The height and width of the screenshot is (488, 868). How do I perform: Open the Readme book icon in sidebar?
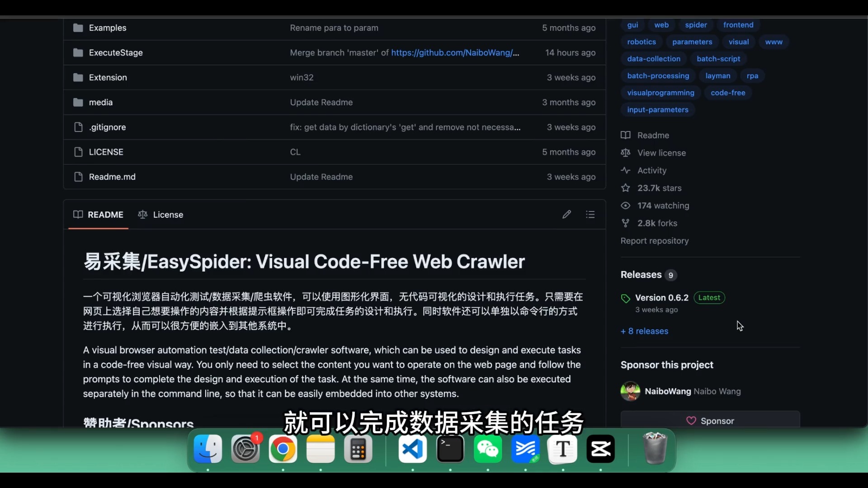pyautogui.click(x=626, y=135)
